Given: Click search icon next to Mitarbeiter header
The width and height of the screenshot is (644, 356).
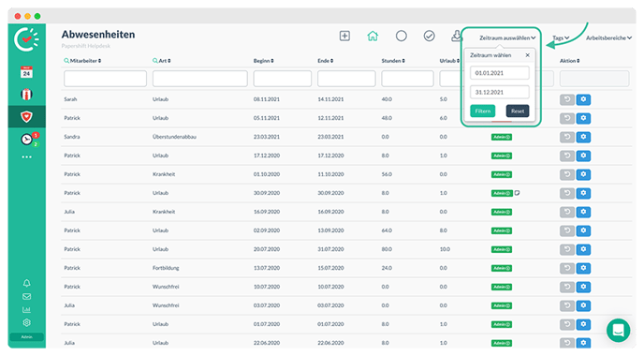Looking at the screenshot, I should point(66,61).
